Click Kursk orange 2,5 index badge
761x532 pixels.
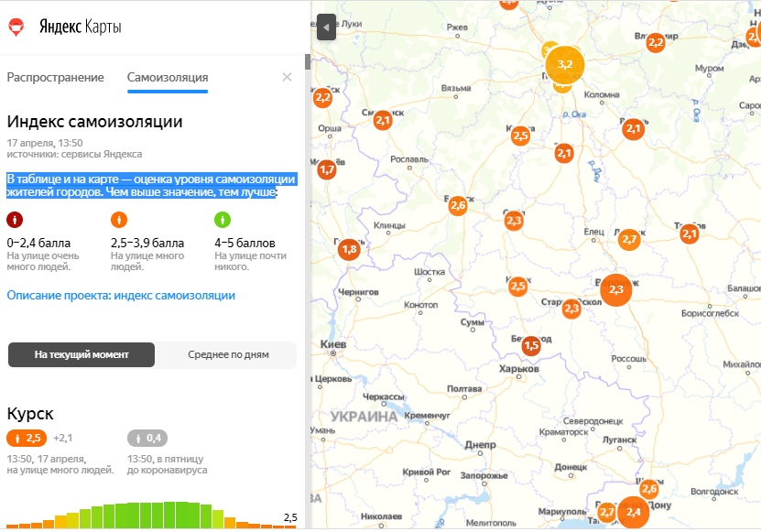[x=27, y=439]
